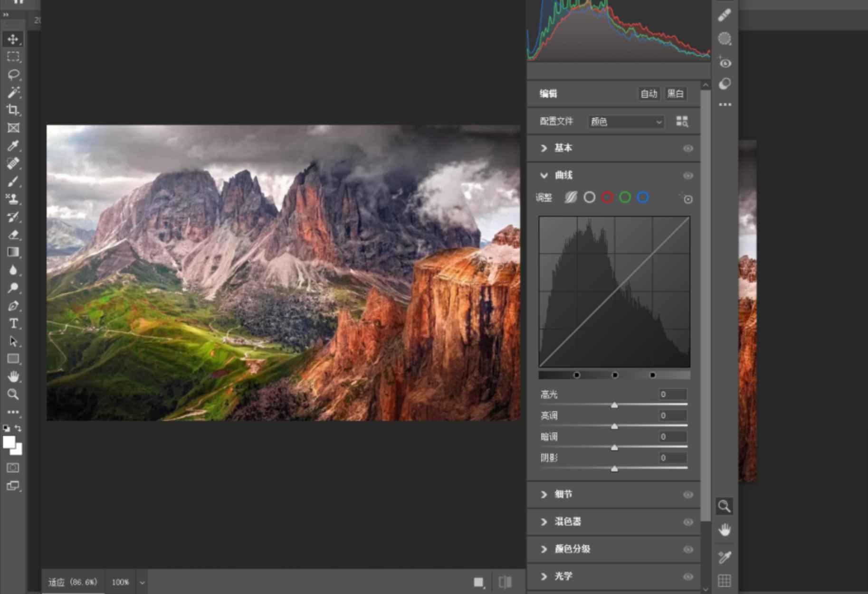Toggle visibility of the 曲线 panel adjustments
The width and height of the screenshot is (868, 594).
(x=687, y=175)
